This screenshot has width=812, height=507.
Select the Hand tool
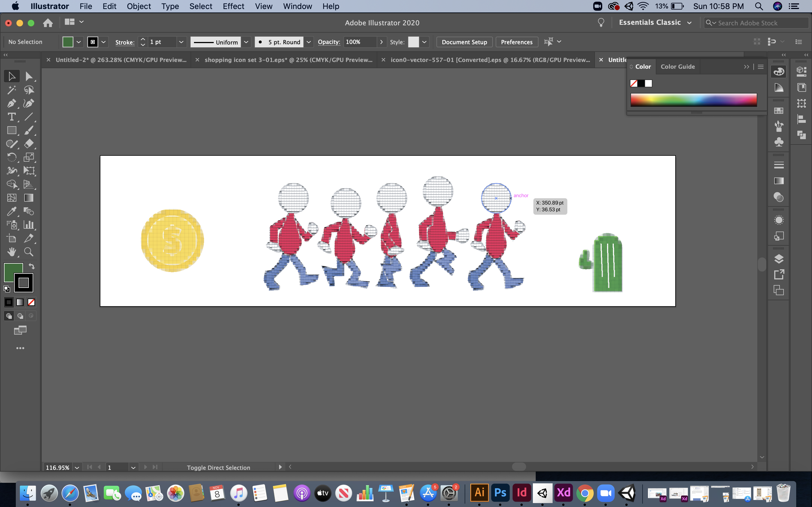[x=11, y=252]
